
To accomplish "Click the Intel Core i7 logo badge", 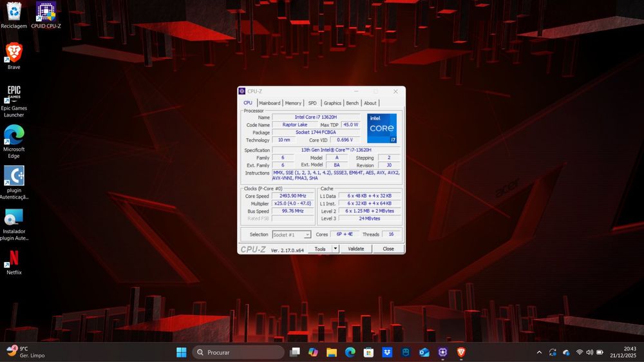I will (x=382, y=128).
